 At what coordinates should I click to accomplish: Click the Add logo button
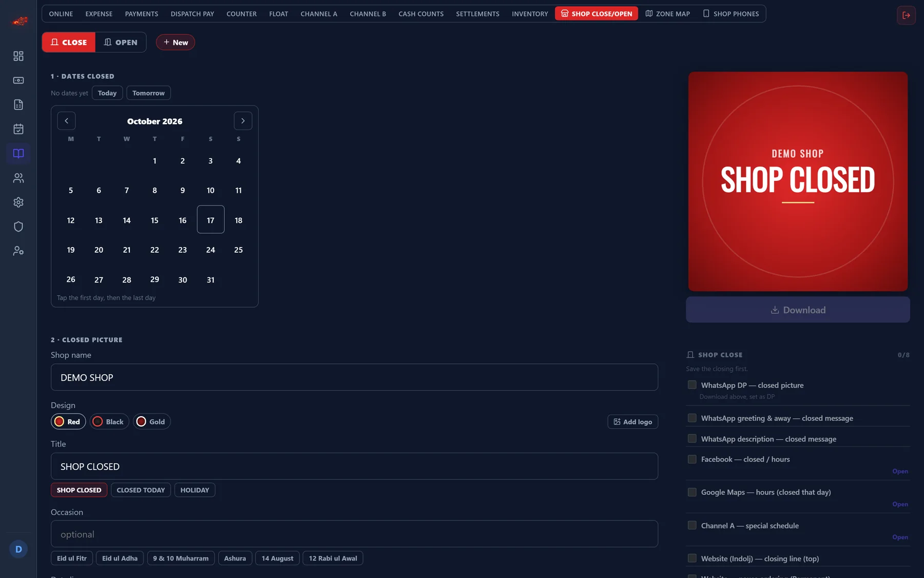click(x=632, y=422)
